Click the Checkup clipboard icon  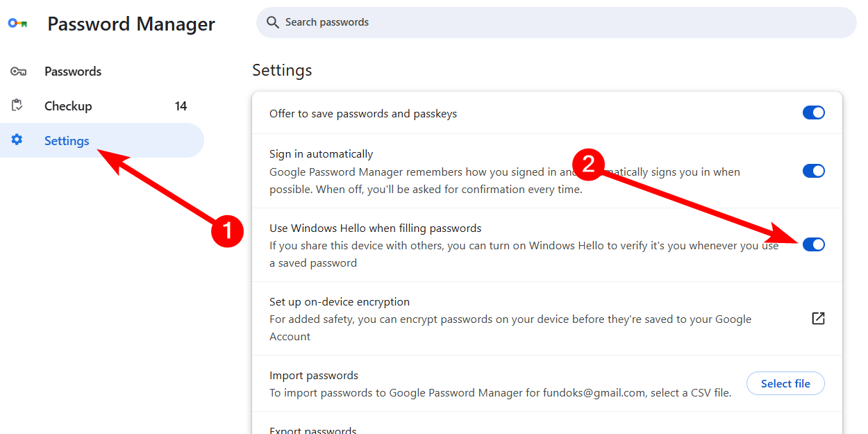[16, 106]
